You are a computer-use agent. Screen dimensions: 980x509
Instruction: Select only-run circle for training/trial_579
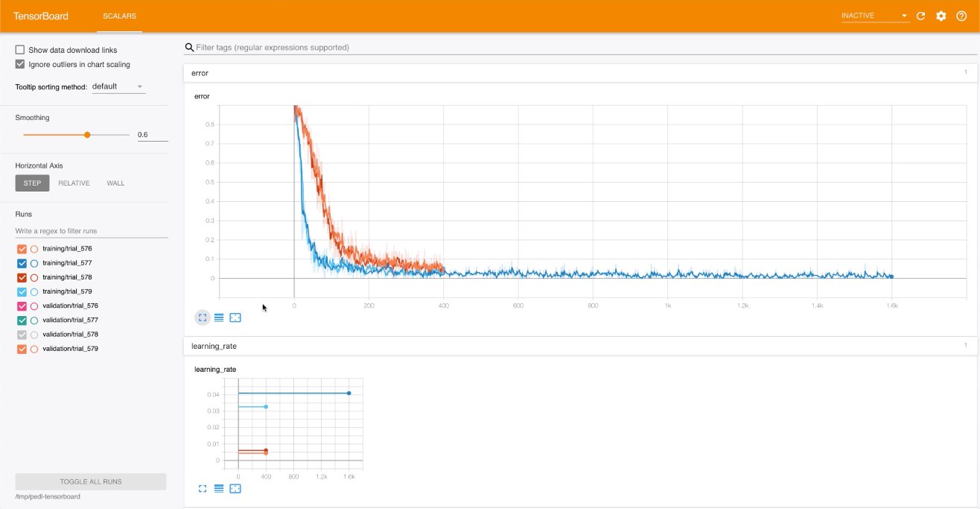[x=34, y=291]
